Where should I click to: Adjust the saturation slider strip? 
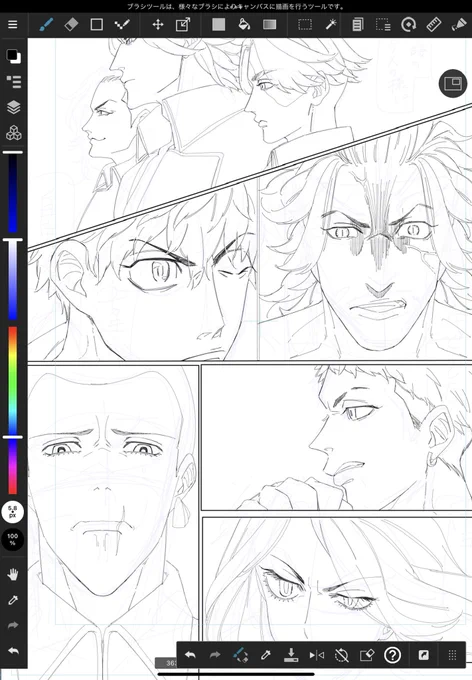click(13, 280)
